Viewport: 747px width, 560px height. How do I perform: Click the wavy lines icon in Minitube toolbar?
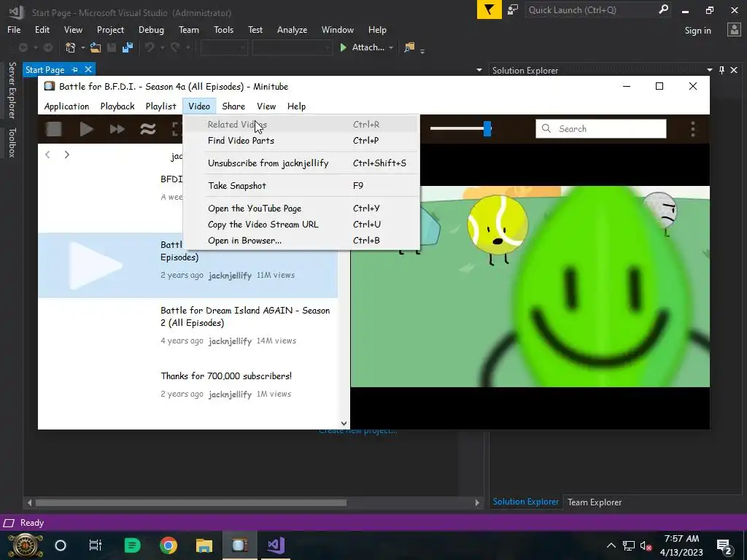pos(148,129)
